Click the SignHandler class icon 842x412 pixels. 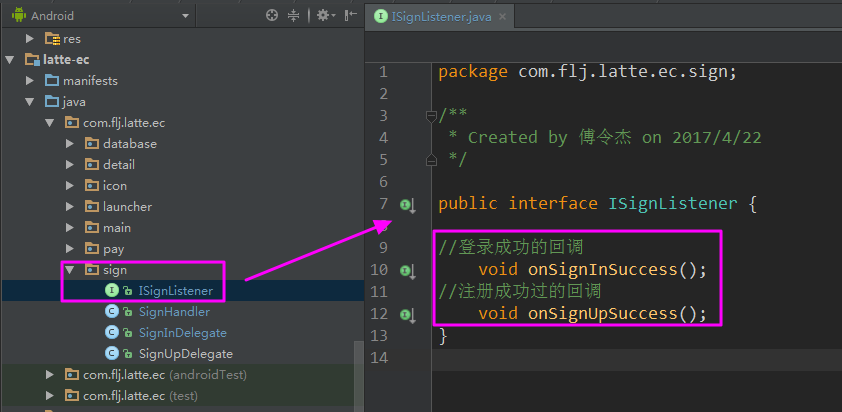[x=112, y=312]
